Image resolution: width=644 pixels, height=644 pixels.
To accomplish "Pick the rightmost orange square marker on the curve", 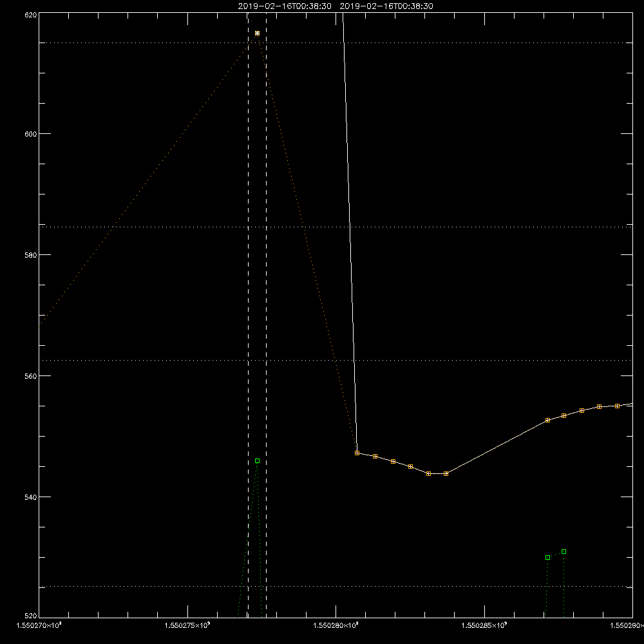I will coord(617,406).
